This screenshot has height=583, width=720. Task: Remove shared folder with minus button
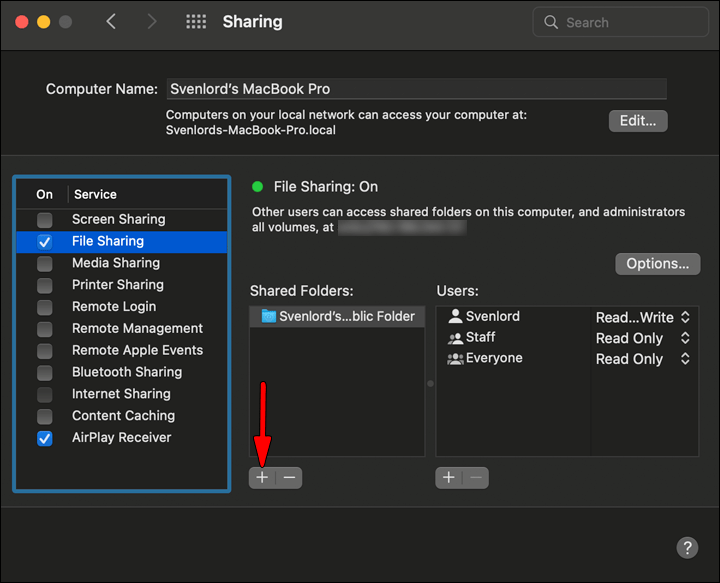[289, 478]
